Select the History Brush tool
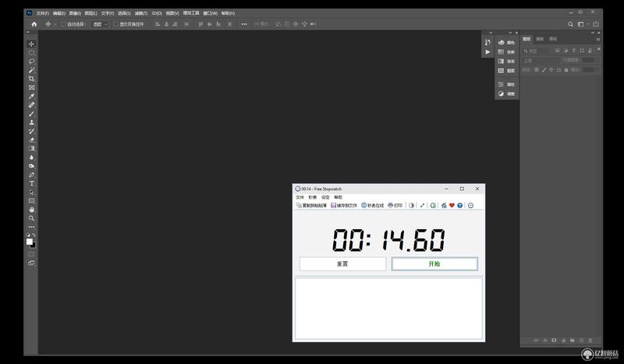624x364 pixels. tap(31, 131)
